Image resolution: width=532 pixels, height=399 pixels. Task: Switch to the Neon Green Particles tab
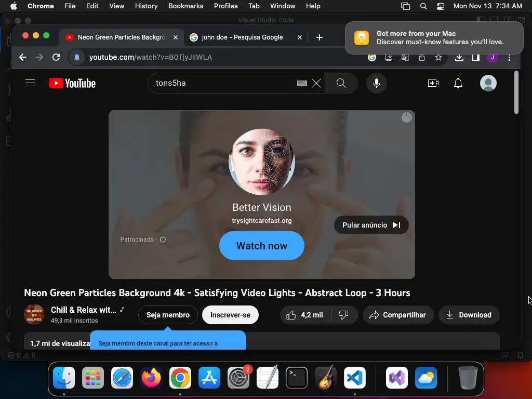(x=122, y=37)
